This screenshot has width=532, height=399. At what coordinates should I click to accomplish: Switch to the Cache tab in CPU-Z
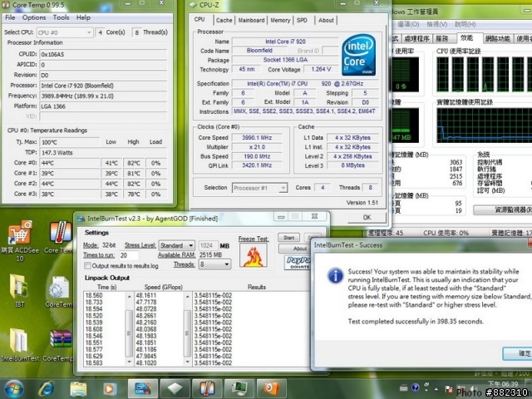(224, 20)
